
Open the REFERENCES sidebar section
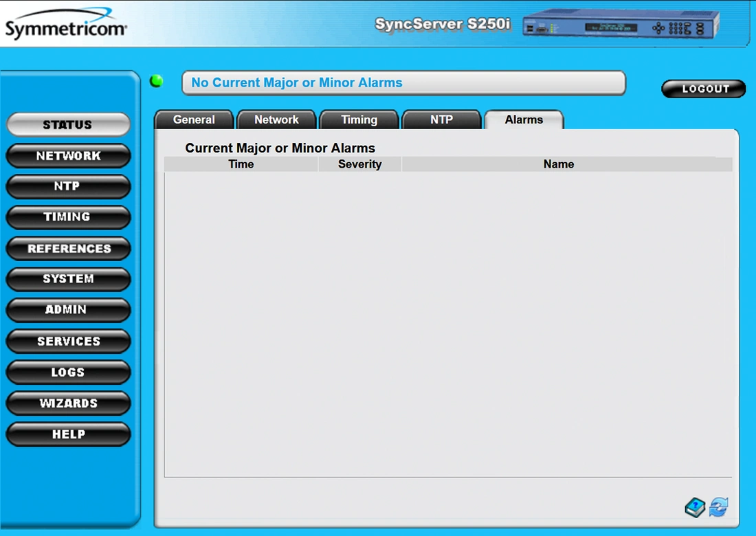click(69, 248)
